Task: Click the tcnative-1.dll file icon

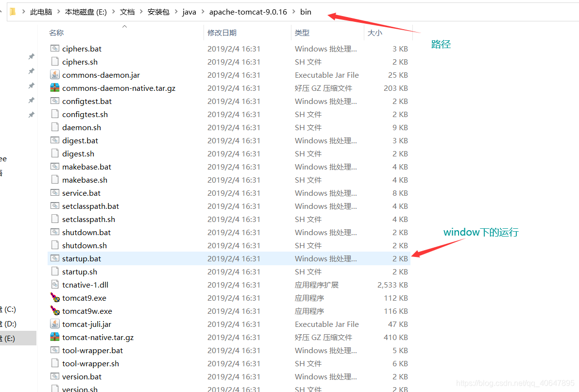Action: coord(55,285)
